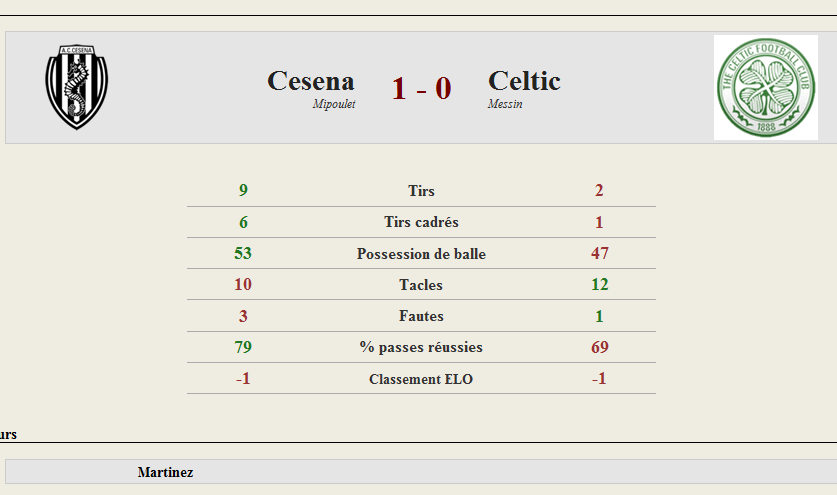Click the 1 - 0 match score
837x495 pixels.
pyautogui.click(x=422, y=88)
